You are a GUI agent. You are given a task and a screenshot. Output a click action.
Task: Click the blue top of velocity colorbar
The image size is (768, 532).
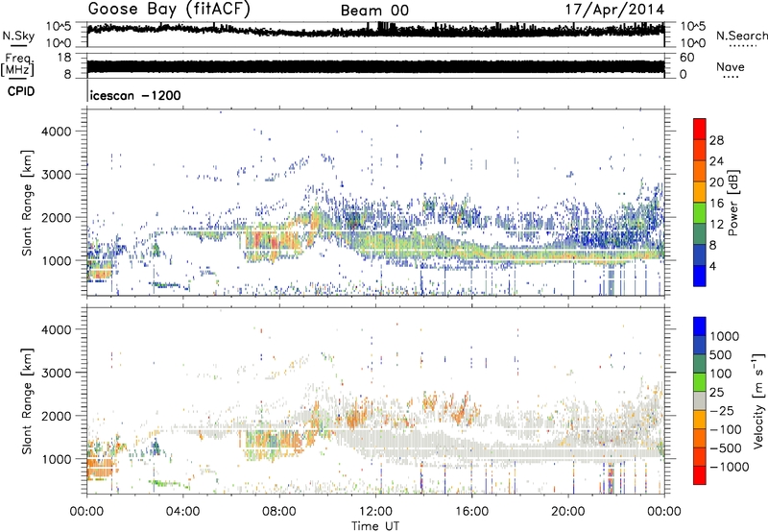700,326
